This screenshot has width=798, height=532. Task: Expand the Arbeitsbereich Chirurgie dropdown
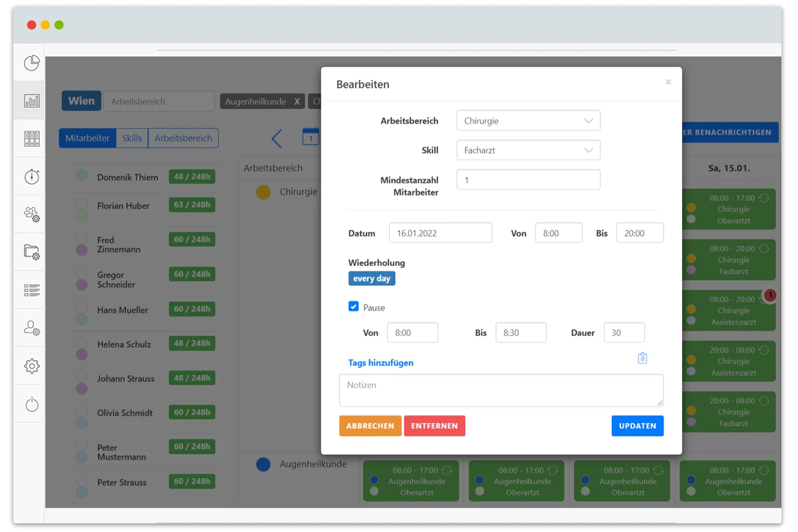coord(528,121)
